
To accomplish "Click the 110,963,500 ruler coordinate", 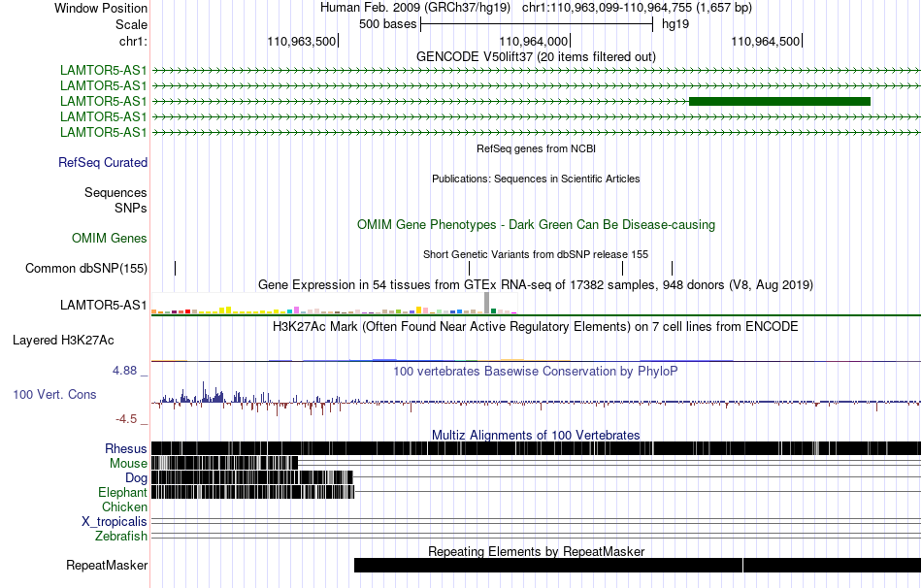I will point(301,41).
